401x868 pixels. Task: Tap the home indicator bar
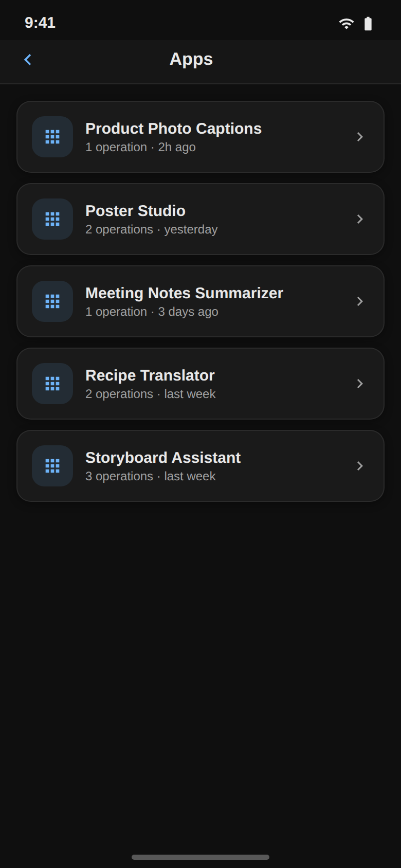pos(200,857)
